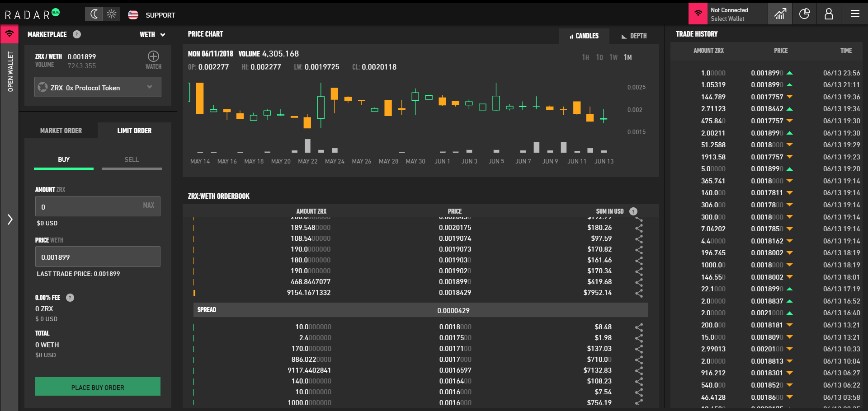Open the ZRX 0x Protocol Token dropdown
The image size is (868, 411).
click(98, 87)
